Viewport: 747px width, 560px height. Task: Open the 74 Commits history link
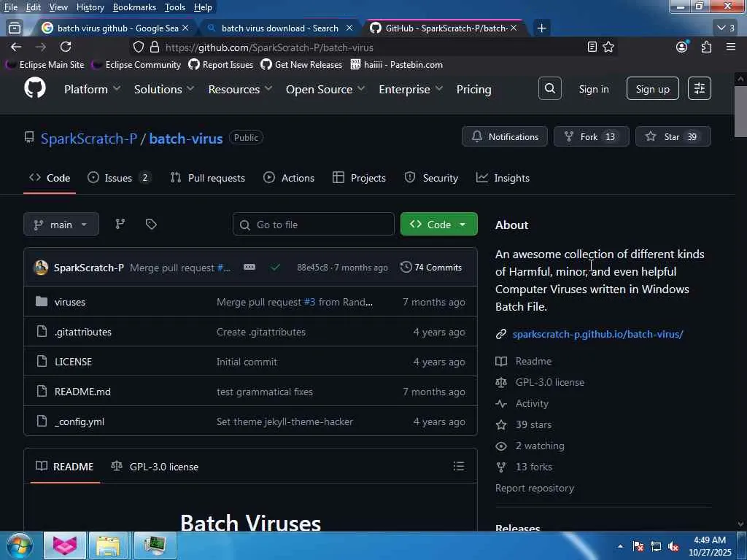(x=431, y=267)
